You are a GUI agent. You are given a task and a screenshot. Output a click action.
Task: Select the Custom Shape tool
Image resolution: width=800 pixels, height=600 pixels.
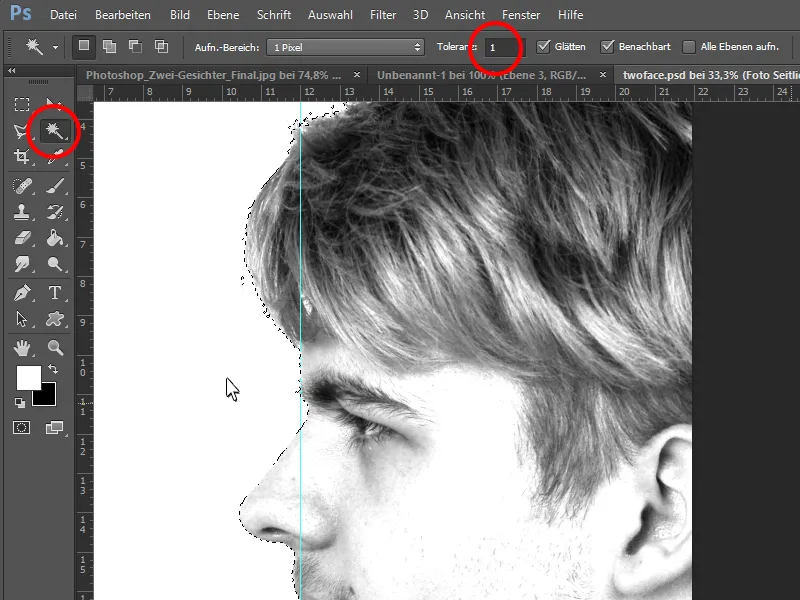coord(54,319)
